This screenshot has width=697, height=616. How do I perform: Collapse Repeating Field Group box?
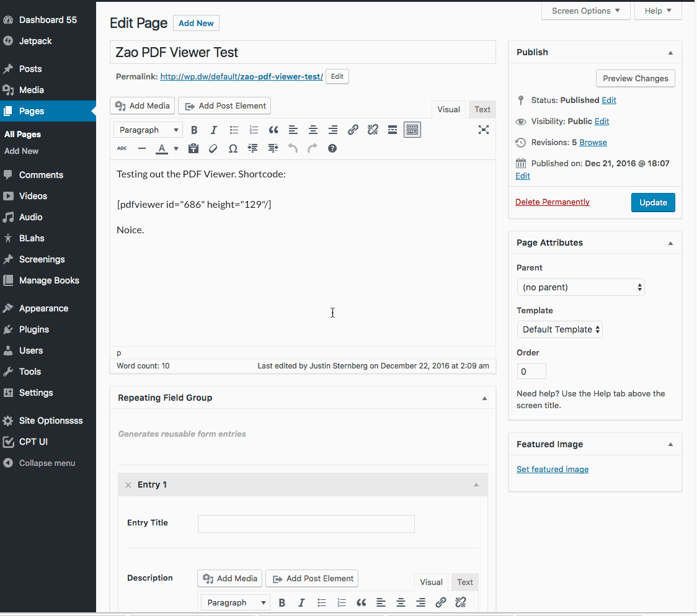484,398
